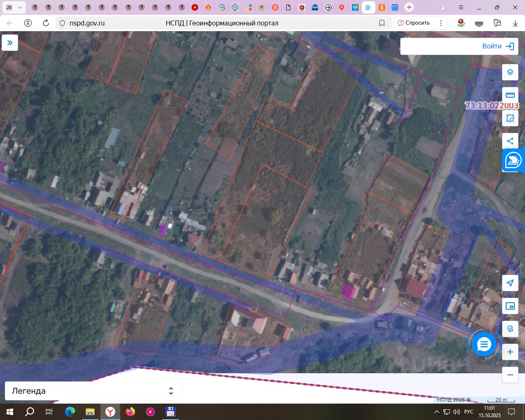This screenshot has height=420, width=525.
Task: Launch Firefox from the taskbar
Action: coord(130,412)
